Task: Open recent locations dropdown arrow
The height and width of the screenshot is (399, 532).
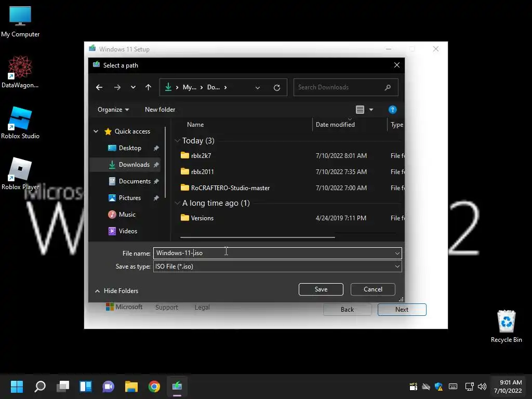Action: 133,87
